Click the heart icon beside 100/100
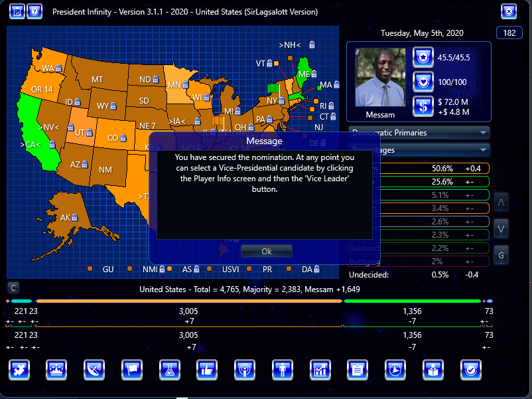532x399 pixels. pos(423,82)
